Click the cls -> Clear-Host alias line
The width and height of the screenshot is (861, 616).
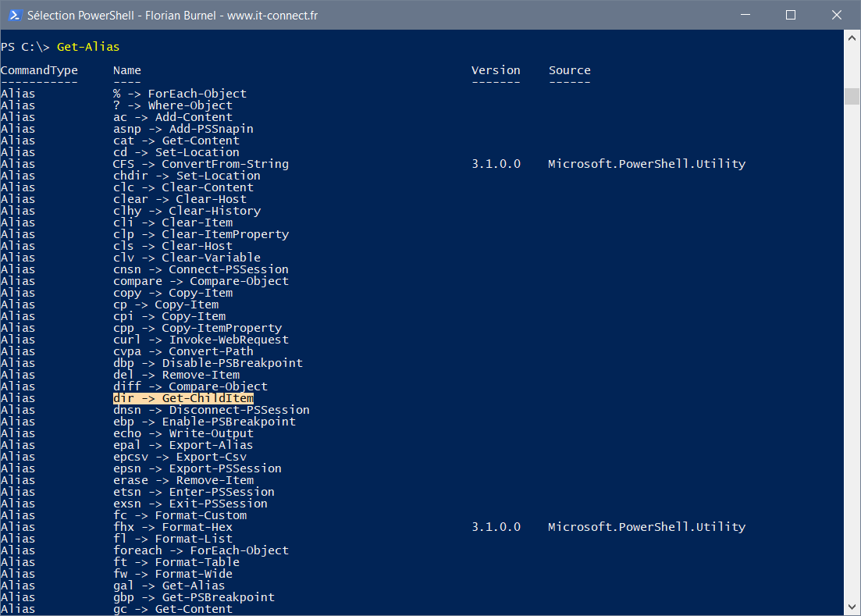[173, 246]
